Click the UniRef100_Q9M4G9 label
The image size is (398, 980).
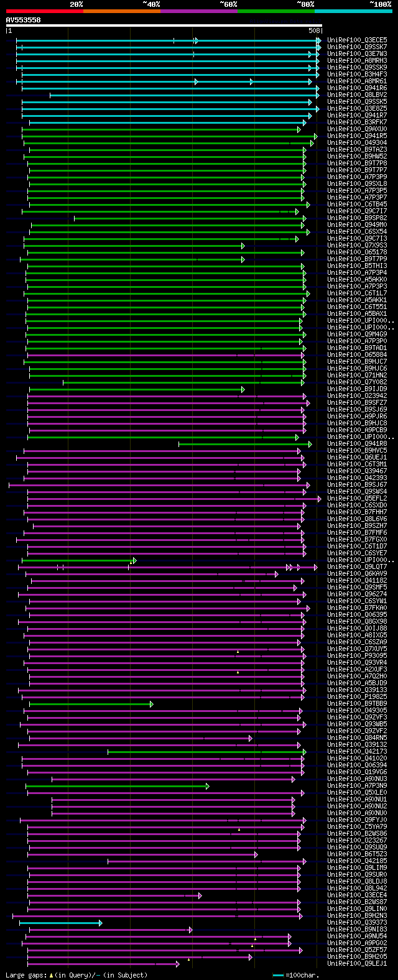[x=357, y=335]
